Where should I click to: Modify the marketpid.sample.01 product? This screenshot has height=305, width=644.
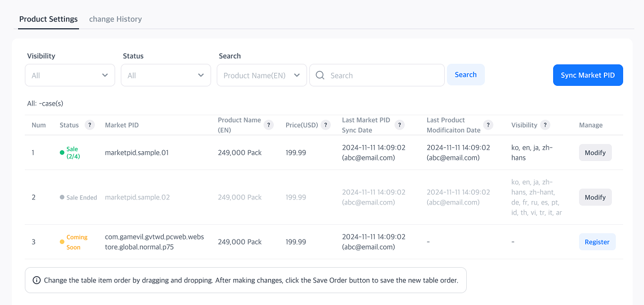[595, 152]
